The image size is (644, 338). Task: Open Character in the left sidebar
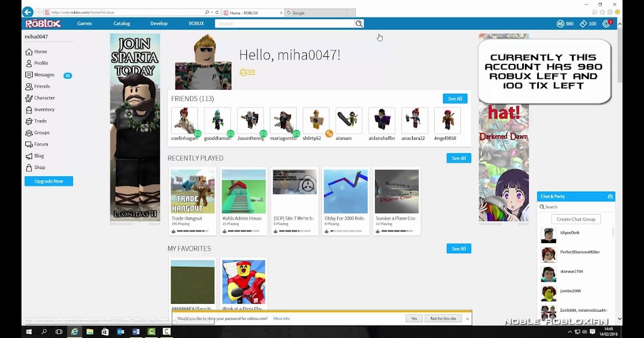pyautogui.click(x=40, y=98)
